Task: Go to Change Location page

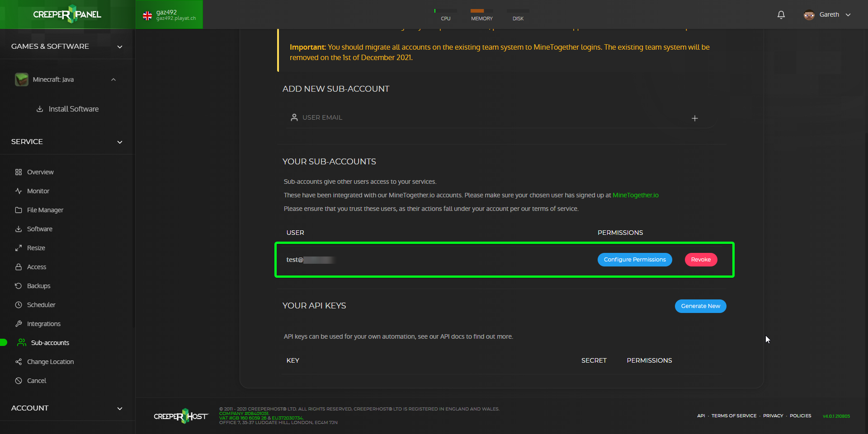Action: point(51,362)
